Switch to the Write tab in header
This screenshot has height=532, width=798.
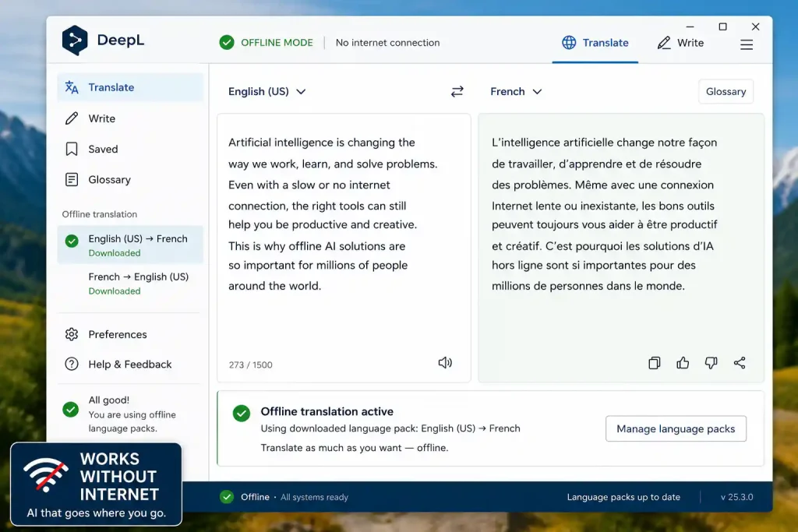(x=680, y=43)
